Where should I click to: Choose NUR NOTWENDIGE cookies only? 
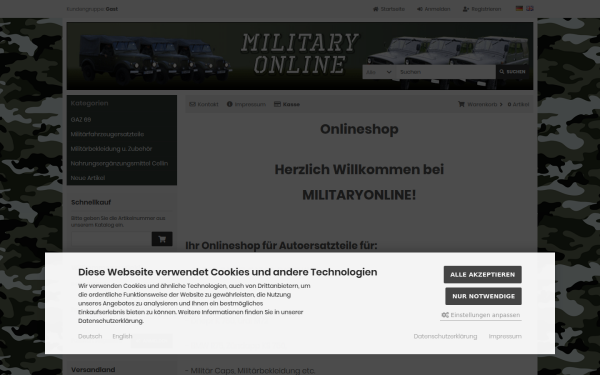pos(483,296)
